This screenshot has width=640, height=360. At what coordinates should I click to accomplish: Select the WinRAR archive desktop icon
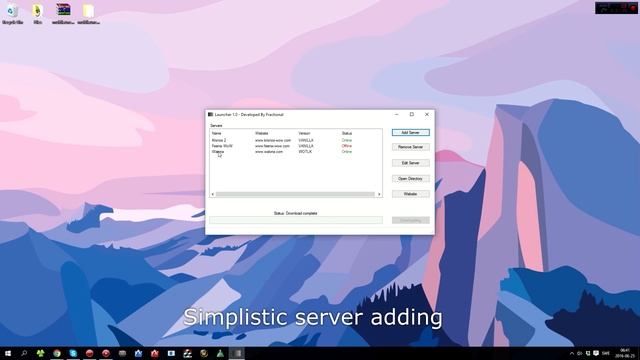point(63,14)
